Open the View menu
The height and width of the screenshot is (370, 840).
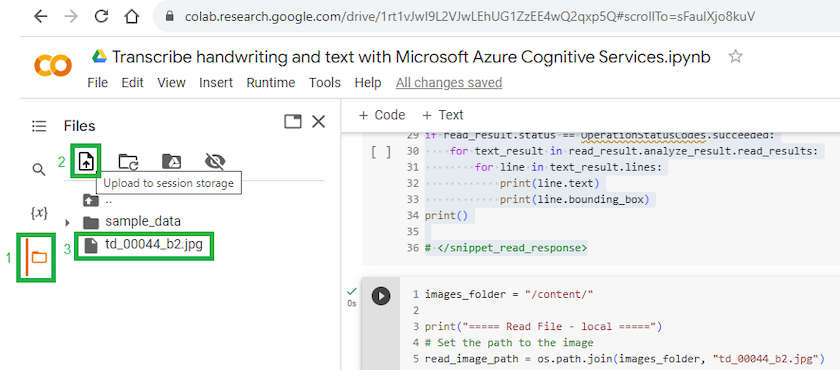pyautogui.click(x=171, y=83)
